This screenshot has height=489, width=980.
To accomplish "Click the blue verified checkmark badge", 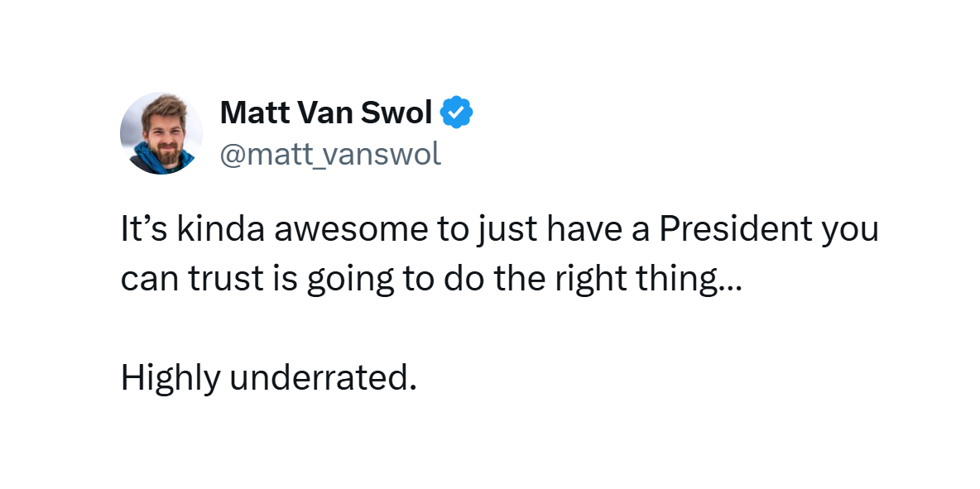I will click(456, 113).
